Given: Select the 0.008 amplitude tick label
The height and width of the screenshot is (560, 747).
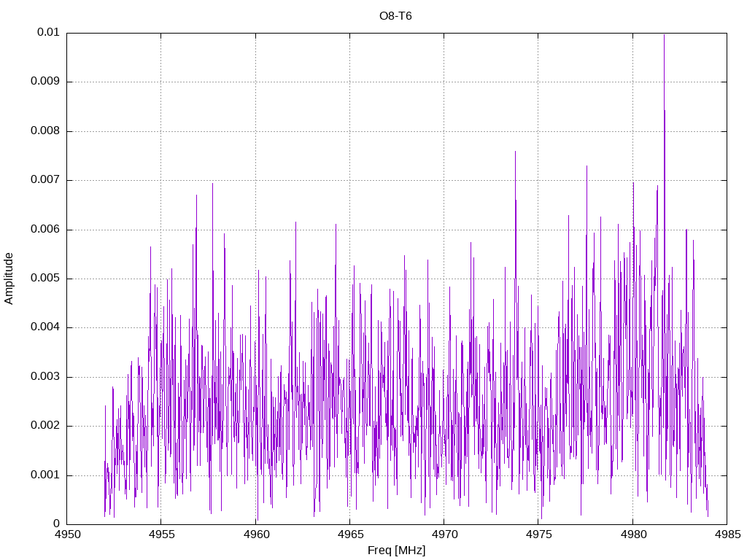Looking at the screenshot, I should 45,131.
